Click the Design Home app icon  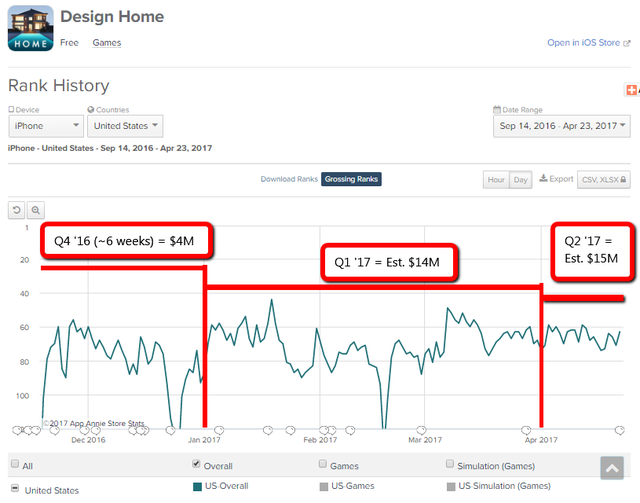coord(31,28)
